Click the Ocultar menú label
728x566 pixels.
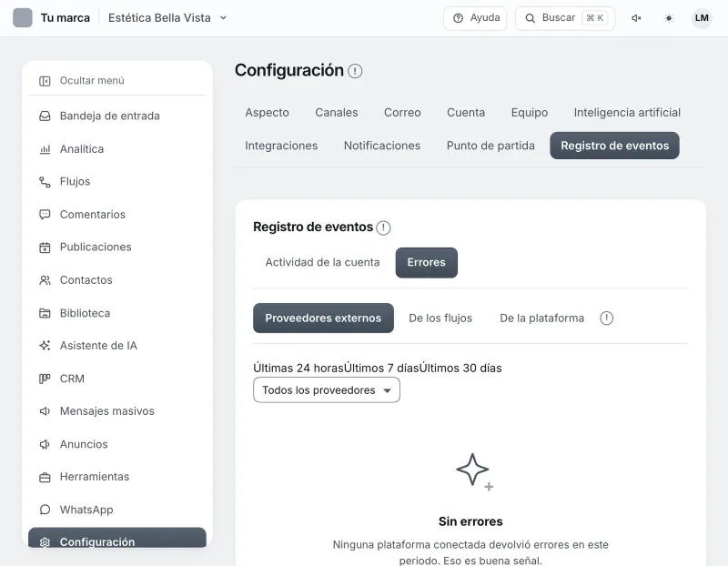tap(92, 81)
